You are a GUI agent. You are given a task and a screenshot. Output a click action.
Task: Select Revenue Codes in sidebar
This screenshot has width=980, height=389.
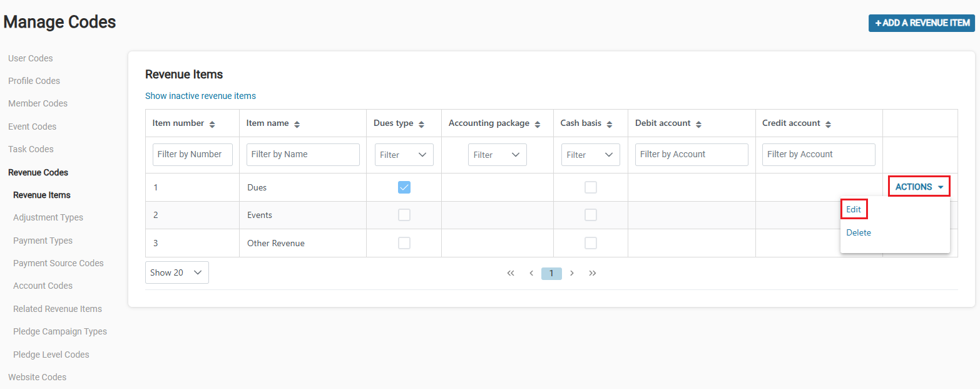(38, 172)
